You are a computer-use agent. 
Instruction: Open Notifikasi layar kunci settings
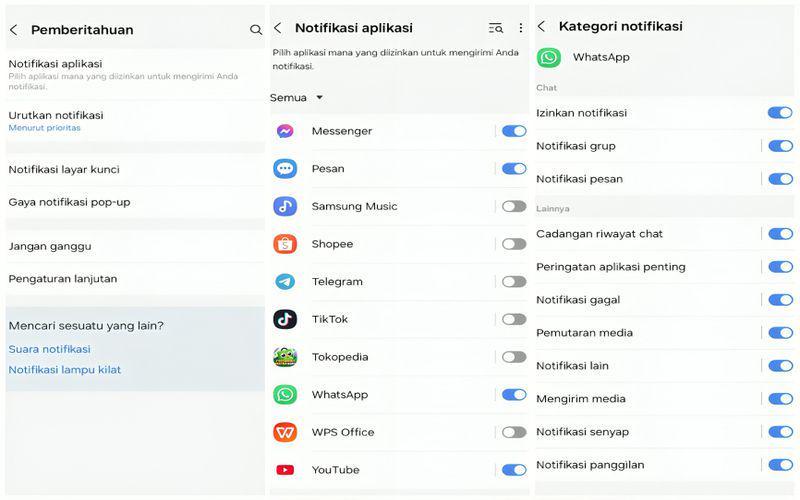tap(135, 169)
